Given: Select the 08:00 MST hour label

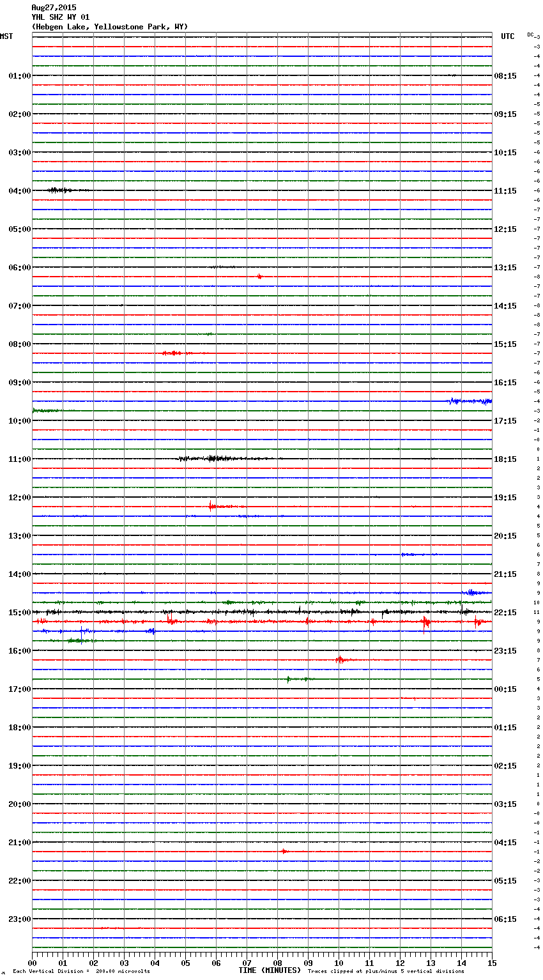Looking at the screenshot, I should [x=19, y=344].
